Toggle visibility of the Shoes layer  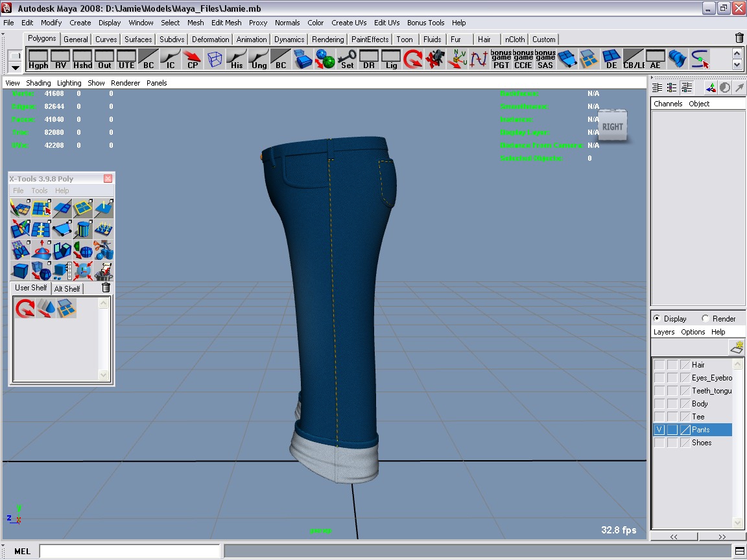[x=659, y=443]
